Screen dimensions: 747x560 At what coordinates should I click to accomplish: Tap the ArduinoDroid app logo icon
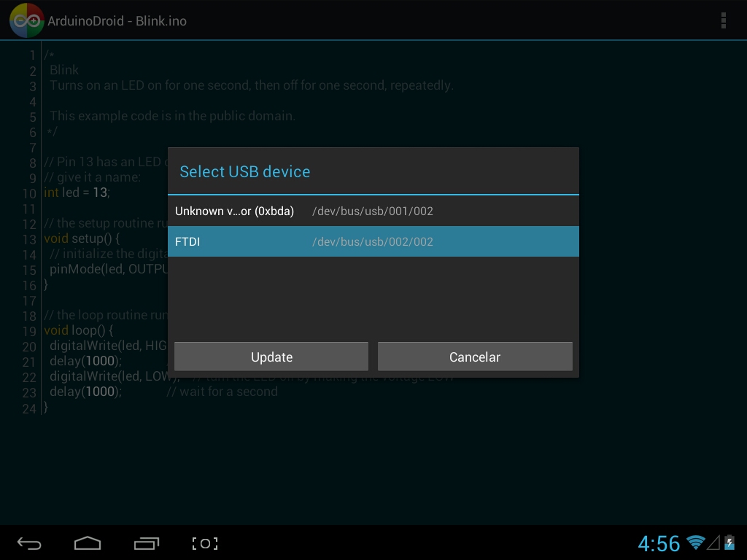(26, 20)
